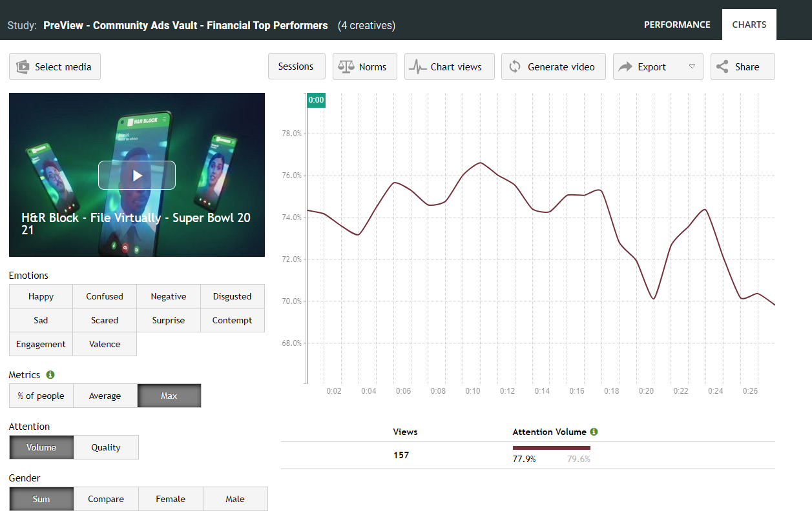Toggle the Valence emotion
Viewport: 812px width, 515px height.
105,344
